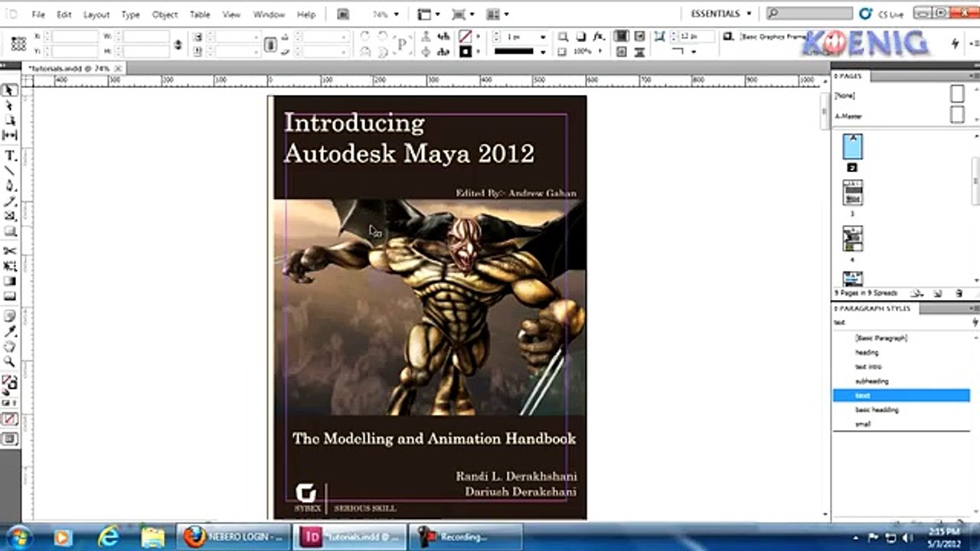Select the Direct Selection tool
The width and height of the screenshot is (980, 551).
click(10, 106)
